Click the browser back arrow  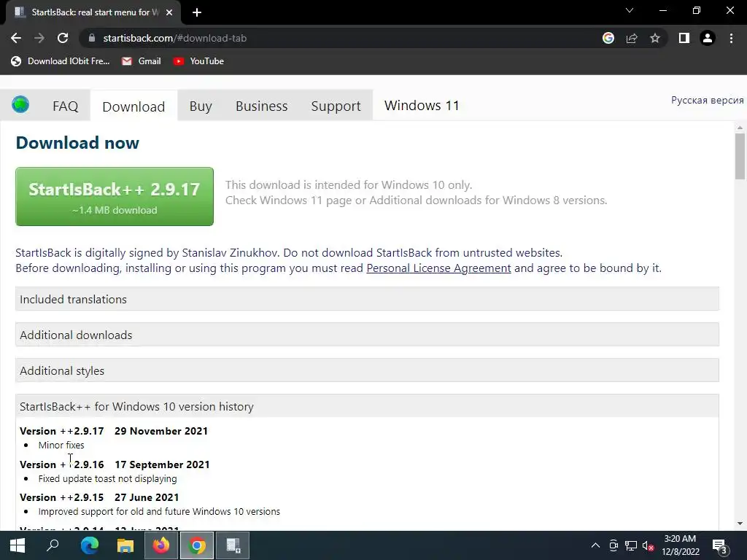(x=16, y=38)
